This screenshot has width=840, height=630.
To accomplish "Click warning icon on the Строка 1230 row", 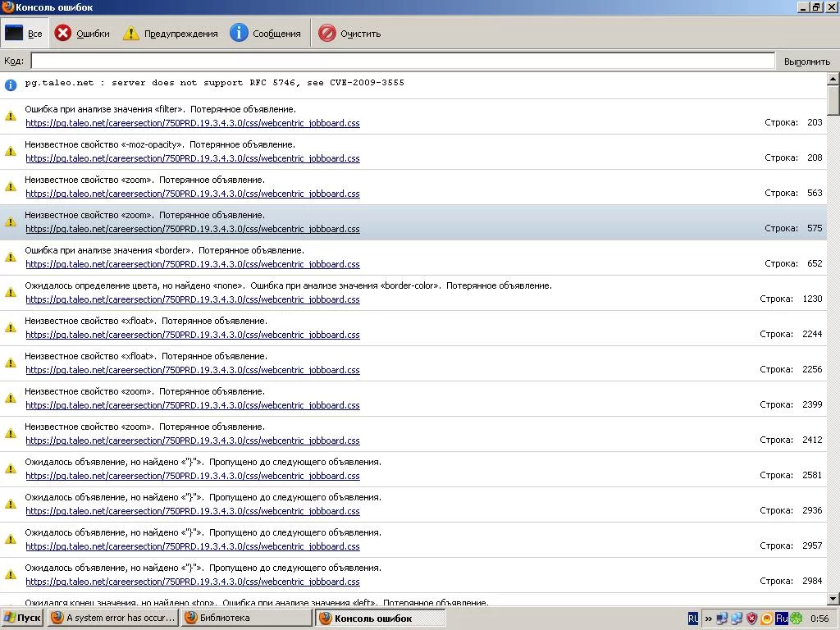I will 11,293.
